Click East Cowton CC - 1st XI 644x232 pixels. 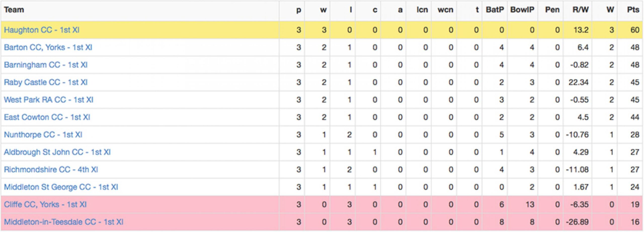[47, 117]
